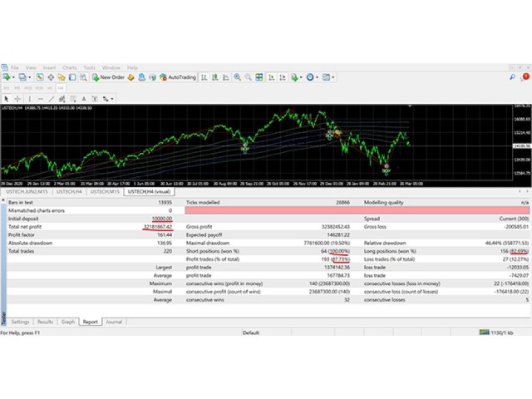Switch to the USTECH.JUN2,M15 chart tab
Screen dimensions: 532x399
[27, 192]
